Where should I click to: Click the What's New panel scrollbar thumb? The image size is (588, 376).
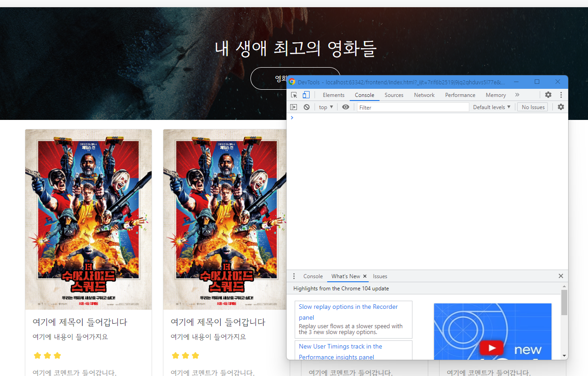coord(564,303)
